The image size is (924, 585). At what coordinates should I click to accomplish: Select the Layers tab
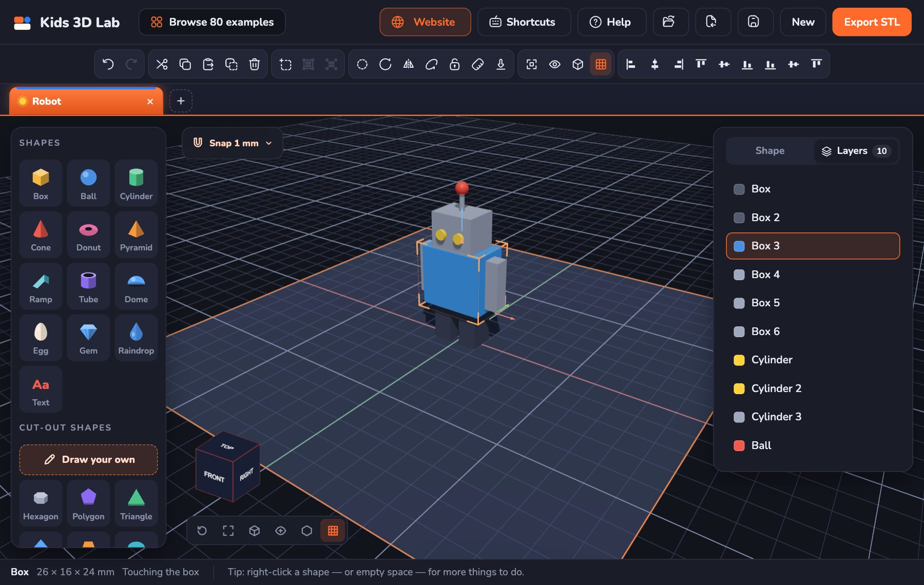point(856,151)
